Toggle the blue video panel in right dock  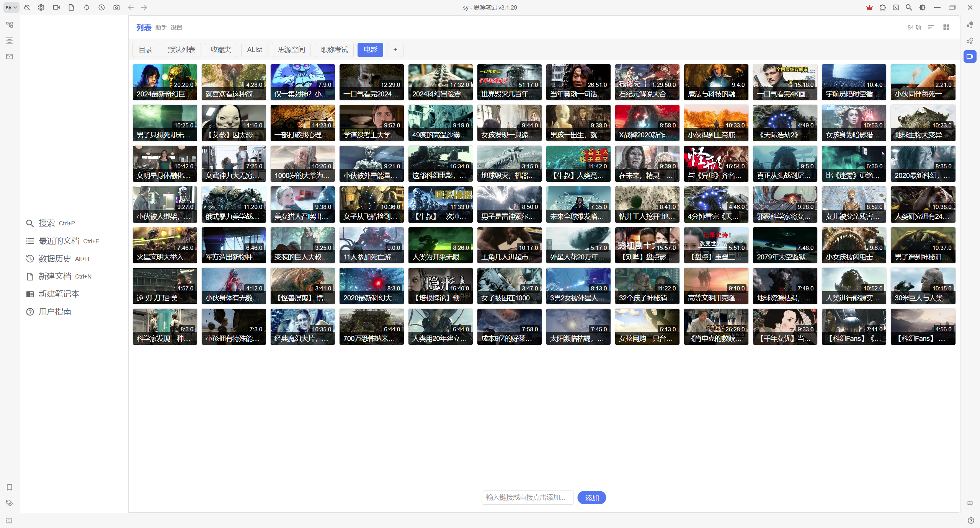(970, 57)
